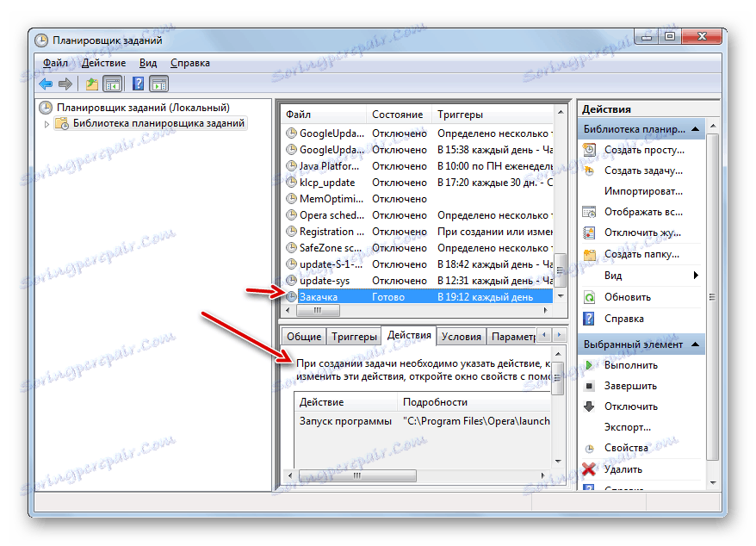
Task: Click the Удалить action label
Action: tap(623, 469)
